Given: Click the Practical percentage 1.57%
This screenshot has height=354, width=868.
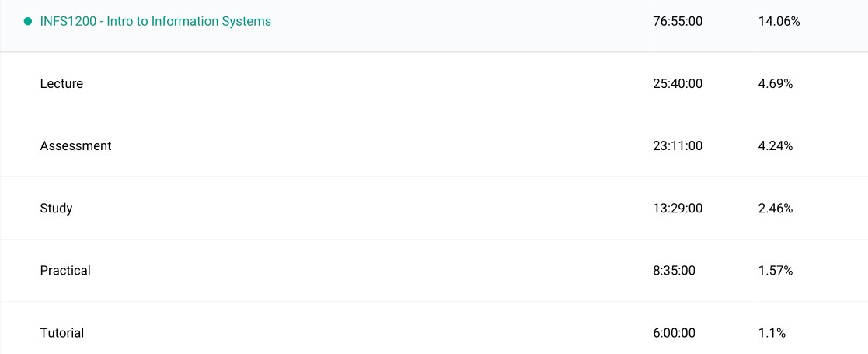Looking at the screenshot, I should (x=776, y=271).
